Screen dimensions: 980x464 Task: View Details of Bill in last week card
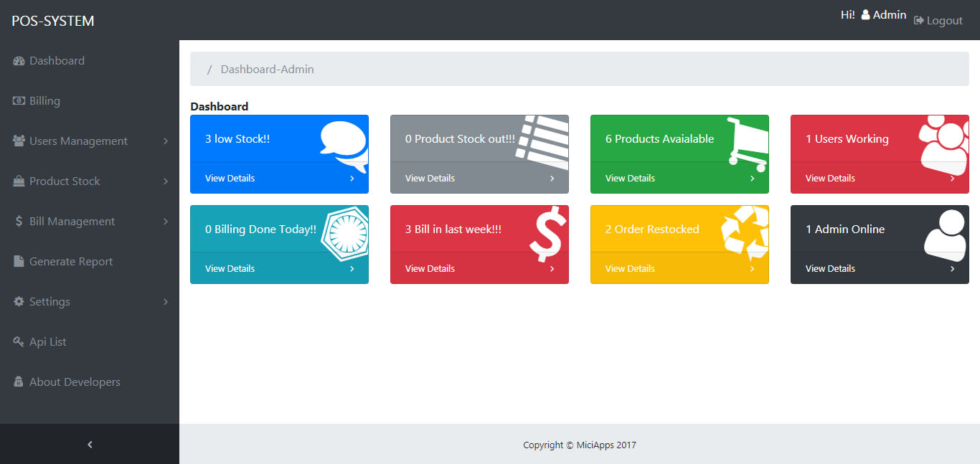coord(430,269)
